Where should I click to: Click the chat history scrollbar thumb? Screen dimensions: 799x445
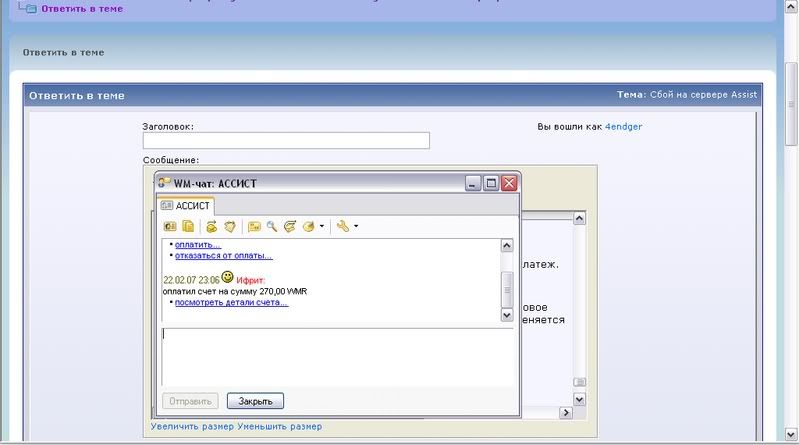pyautogui.click(x=507, y=289)
